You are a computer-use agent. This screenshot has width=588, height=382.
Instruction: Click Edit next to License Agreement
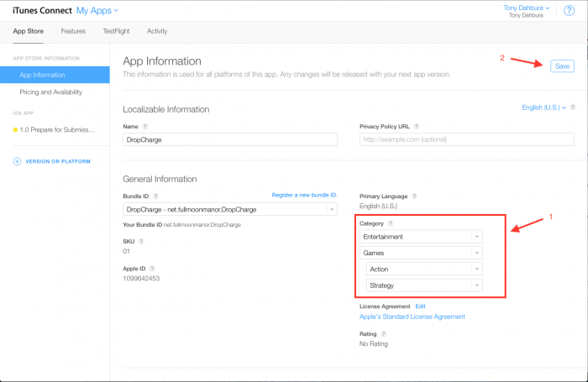420,306
